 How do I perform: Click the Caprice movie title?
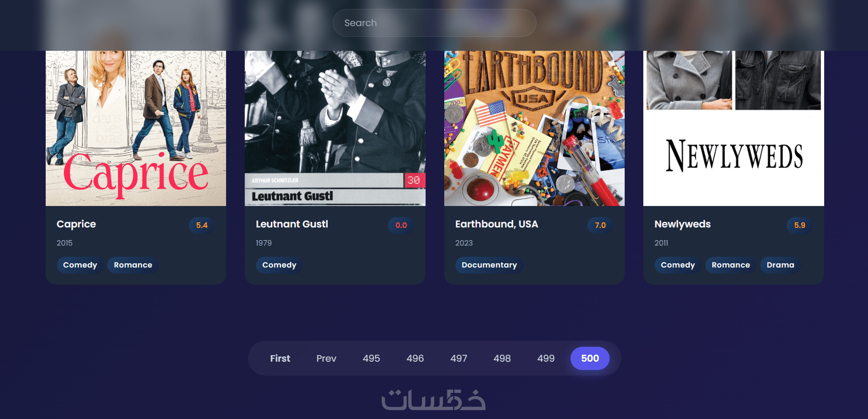pyautogui.click(x=76, y=224)
